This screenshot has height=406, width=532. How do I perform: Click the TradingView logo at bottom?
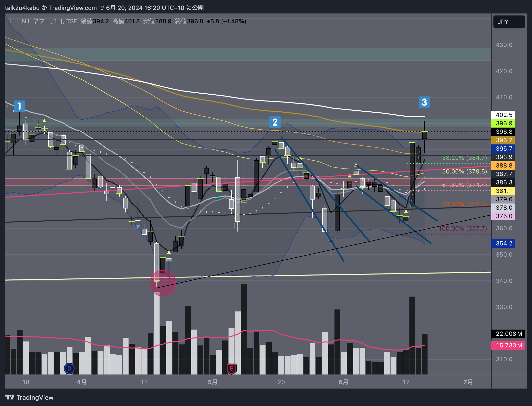click(x=29, y=398)
